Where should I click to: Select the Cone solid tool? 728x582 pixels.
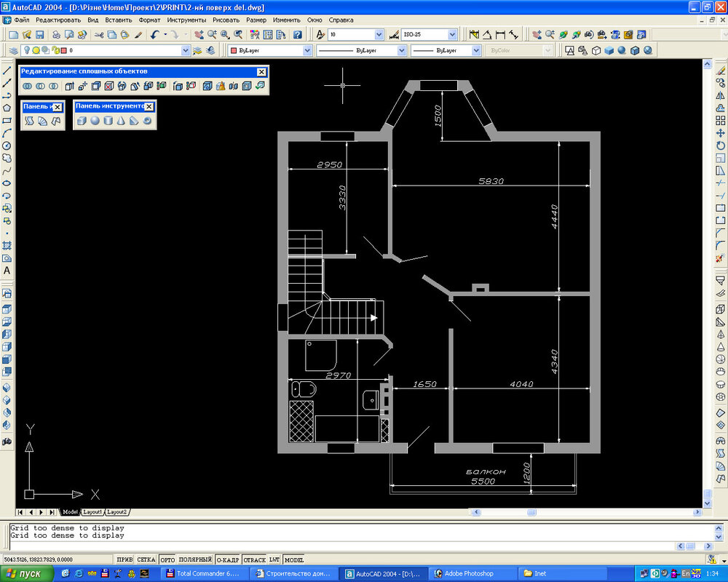tap(121, 121)
